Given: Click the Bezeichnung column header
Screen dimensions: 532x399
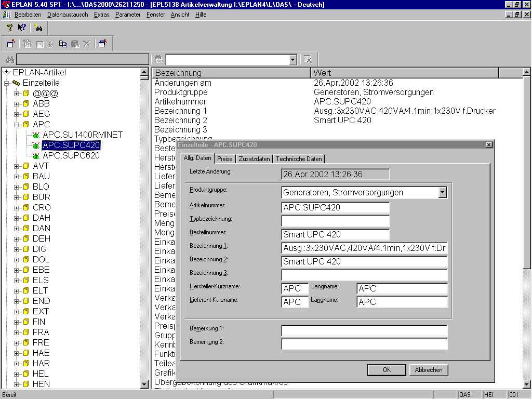Looking at the screenshot, I should (231, 73).
